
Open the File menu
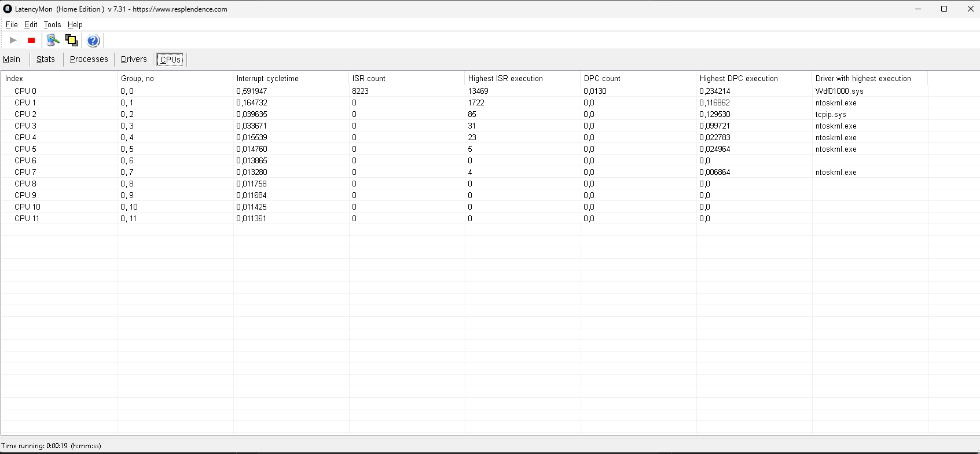12,25
